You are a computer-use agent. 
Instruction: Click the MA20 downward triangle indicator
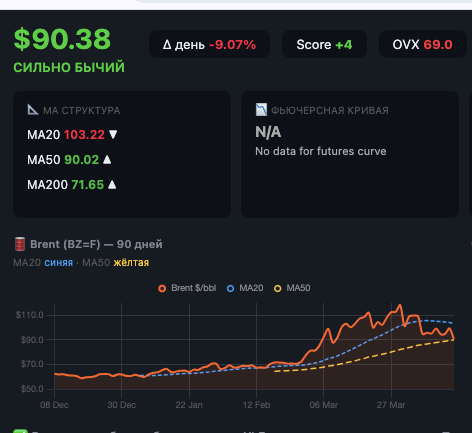point(113,134)
